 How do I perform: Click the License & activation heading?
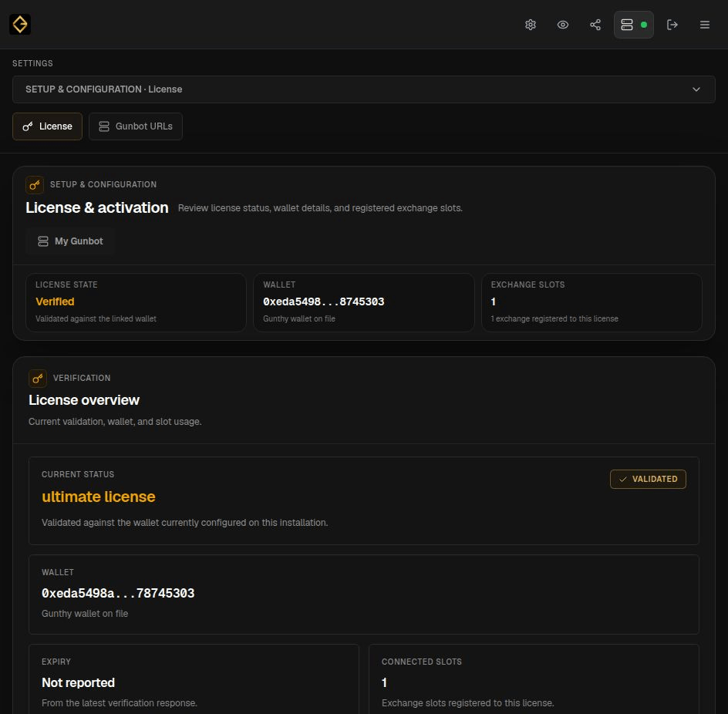pos(97,207)
